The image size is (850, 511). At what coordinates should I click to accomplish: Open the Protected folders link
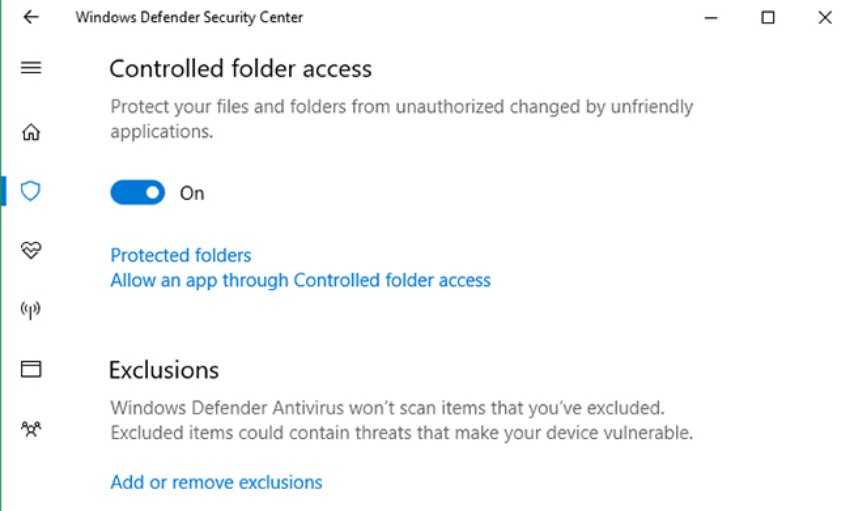tap(180, 256)
